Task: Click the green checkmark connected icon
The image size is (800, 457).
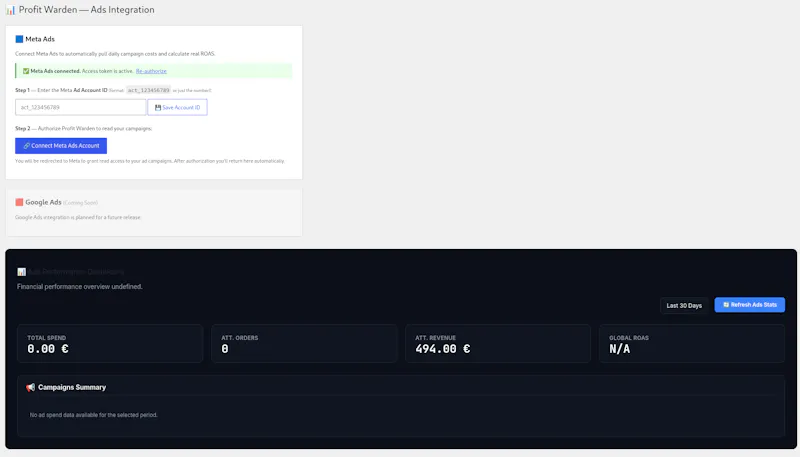Action: 26,71
